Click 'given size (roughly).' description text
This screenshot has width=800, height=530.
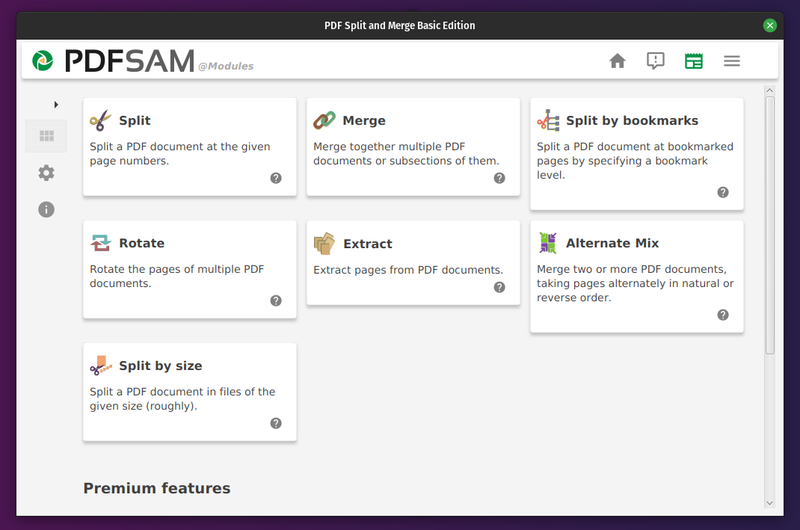[143, 406]
